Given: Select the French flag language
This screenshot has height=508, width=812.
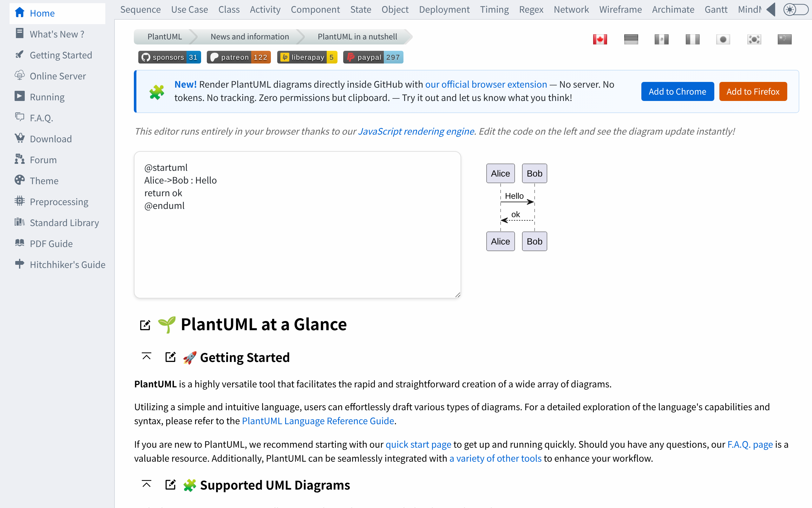Looking at the screenshot, I should (692, 39).
